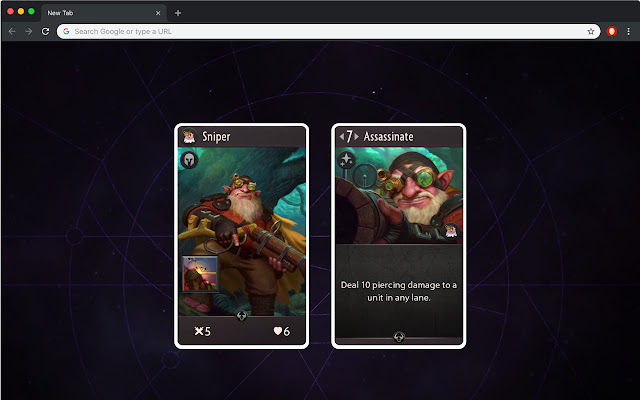Screen dimensions: 640x400
Task: Click the Google logo in address bar
Action: click(x=66, y=31)
